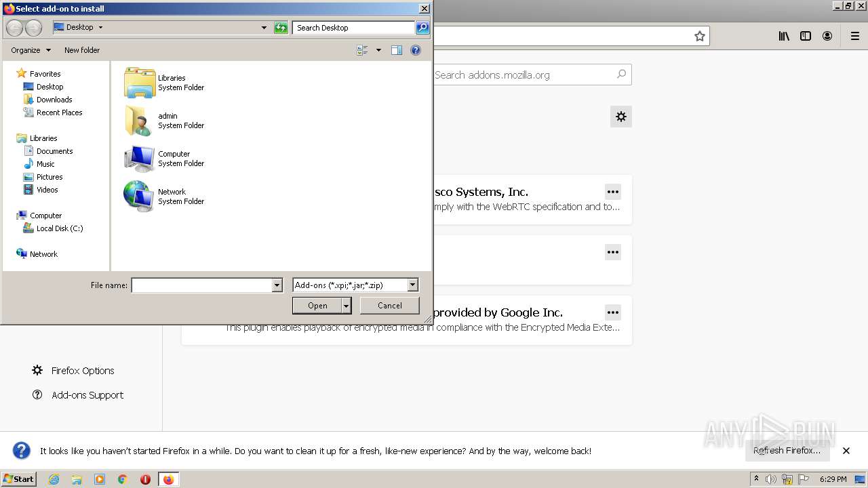Toggle Firefox sidebar icon

pos(806,37)
